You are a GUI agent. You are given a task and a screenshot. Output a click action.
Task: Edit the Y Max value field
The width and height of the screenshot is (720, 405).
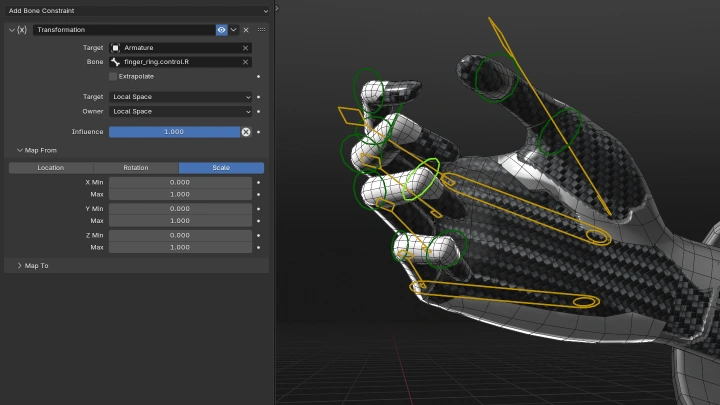(180, 221)
